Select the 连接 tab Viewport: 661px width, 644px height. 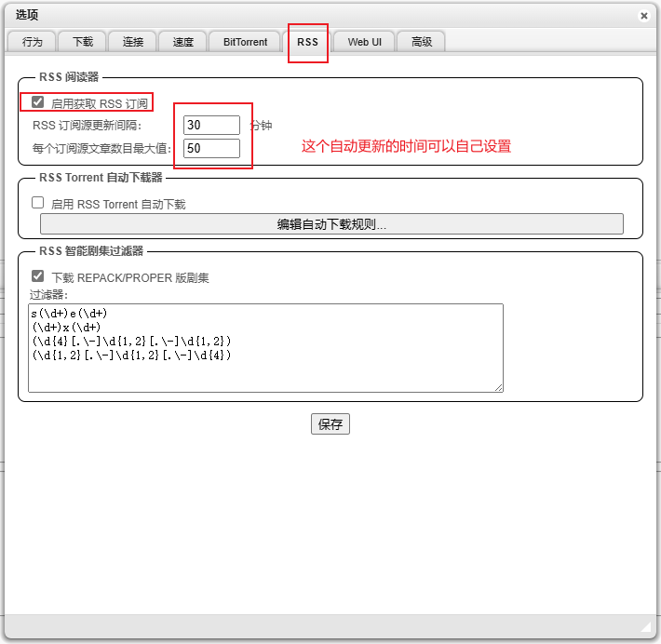click(x=132, y=42)
